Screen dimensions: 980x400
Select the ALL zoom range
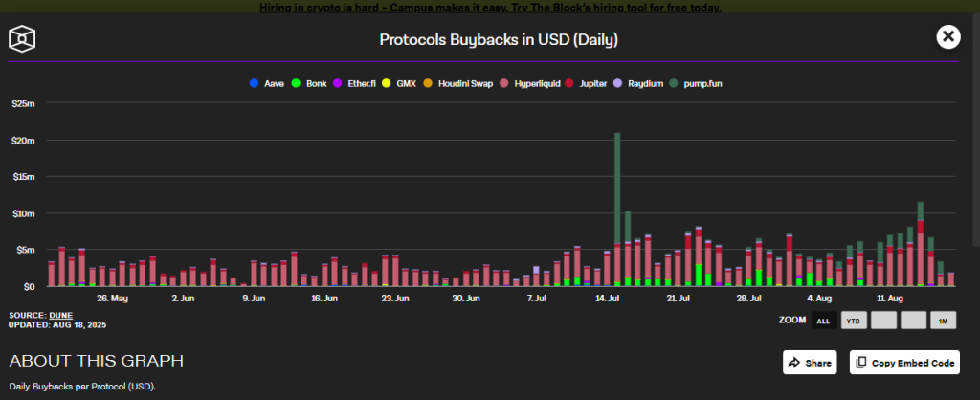822,321
